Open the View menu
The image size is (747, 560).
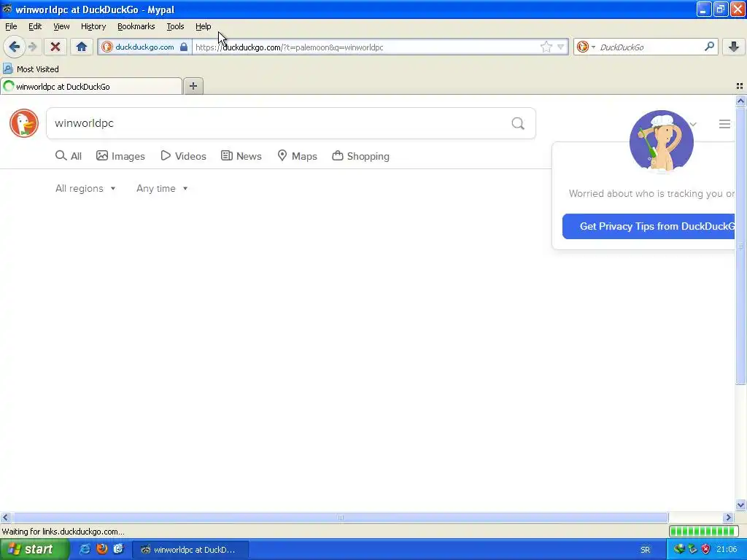(61, 26)
